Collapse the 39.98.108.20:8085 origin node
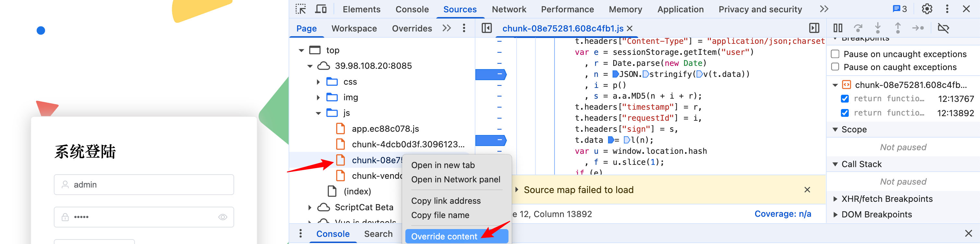Screen dimensions: 980x244 [x=310, y=66]
